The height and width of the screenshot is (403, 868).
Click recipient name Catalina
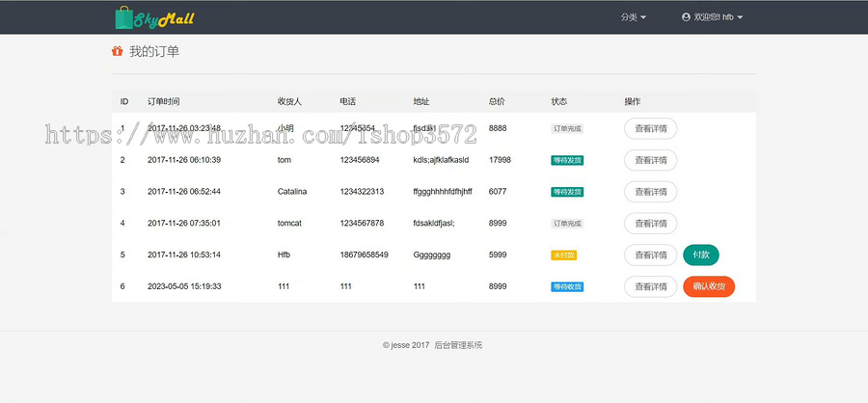tap(292, 192)
